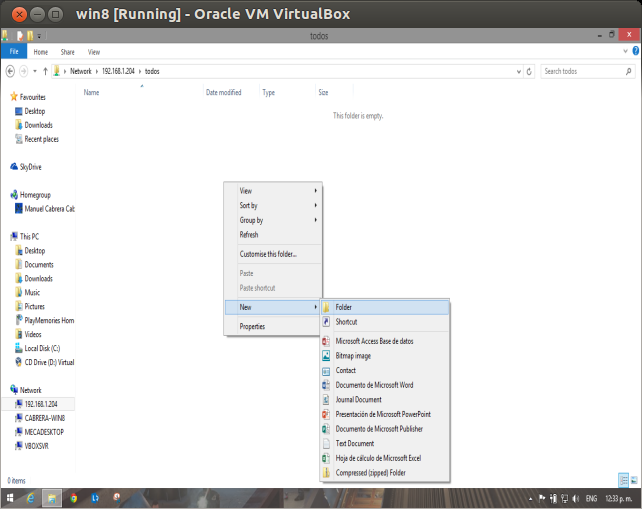Open the File ribbon tab
Image resolution: width=642 pixels, height=509 pixels.
(x=14, y=52)
